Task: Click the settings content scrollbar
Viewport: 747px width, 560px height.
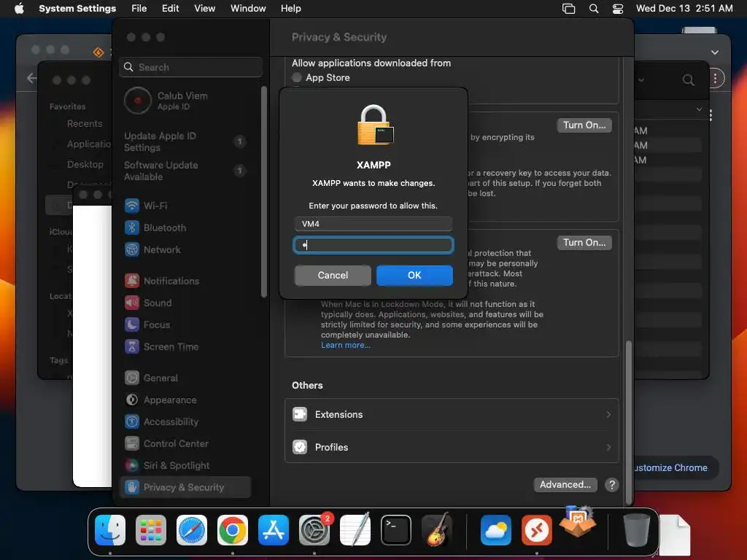Action: (628, 421)
